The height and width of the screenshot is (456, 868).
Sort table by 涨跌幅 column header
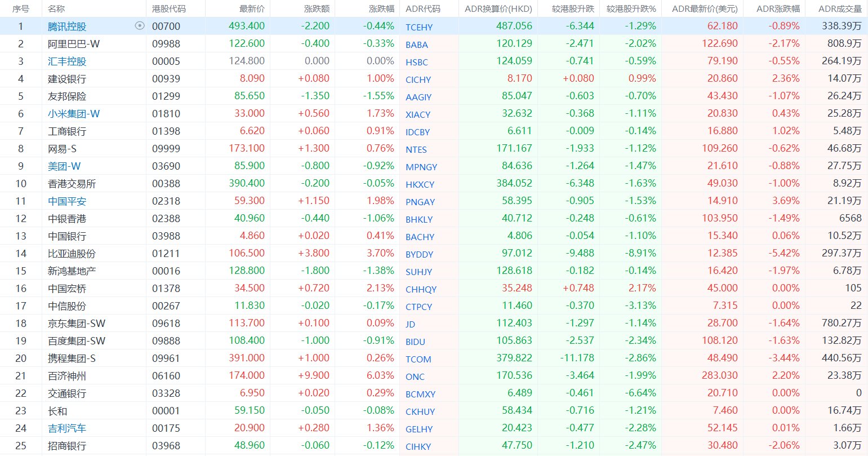381,9
